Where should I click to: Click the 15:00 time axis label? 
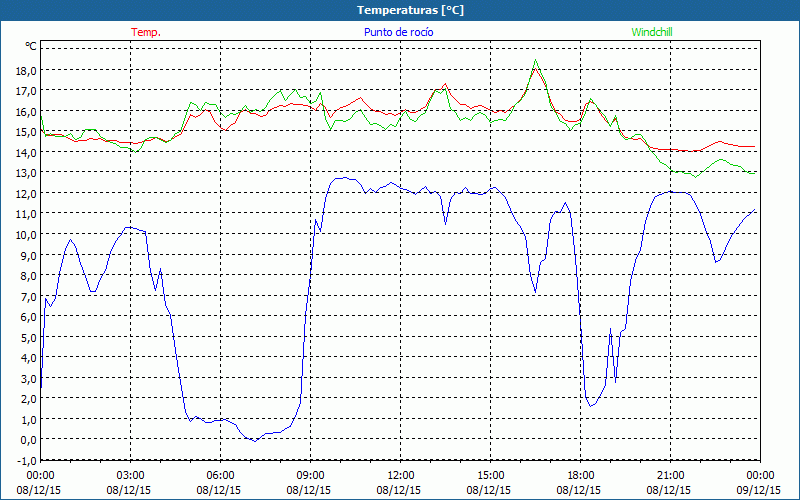491,475
